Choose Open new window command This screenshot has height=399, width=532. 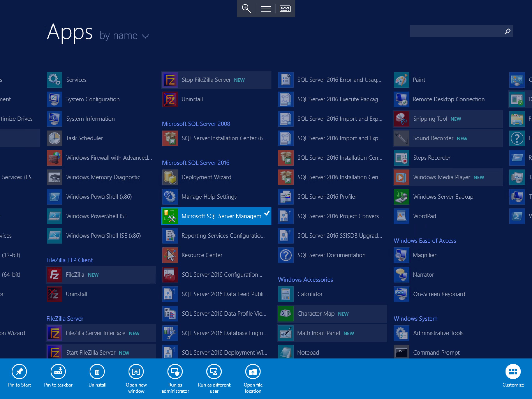[136, 379]
